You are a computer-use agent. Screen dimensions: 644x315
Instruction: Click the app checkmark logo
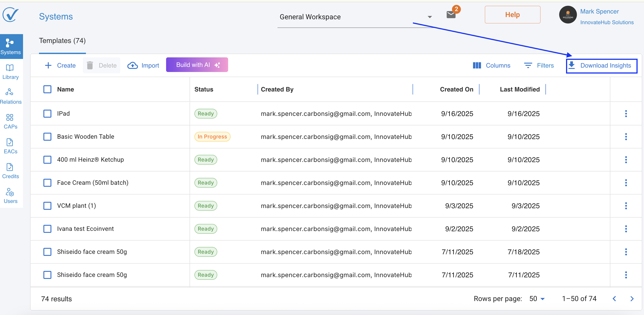(x=10, y=14)
